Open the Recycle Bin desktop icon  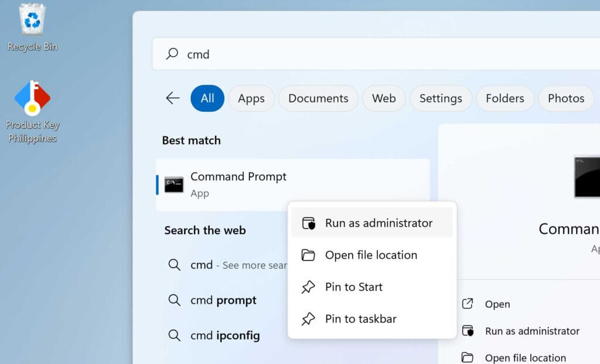coord(33,27)
